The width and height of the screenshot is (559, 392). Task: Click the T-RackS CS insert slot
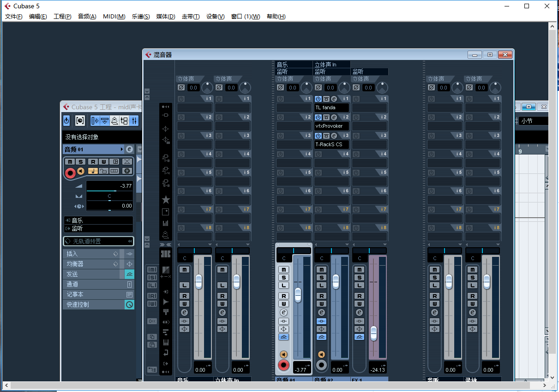pyautogui.click(x=331, y=144)
